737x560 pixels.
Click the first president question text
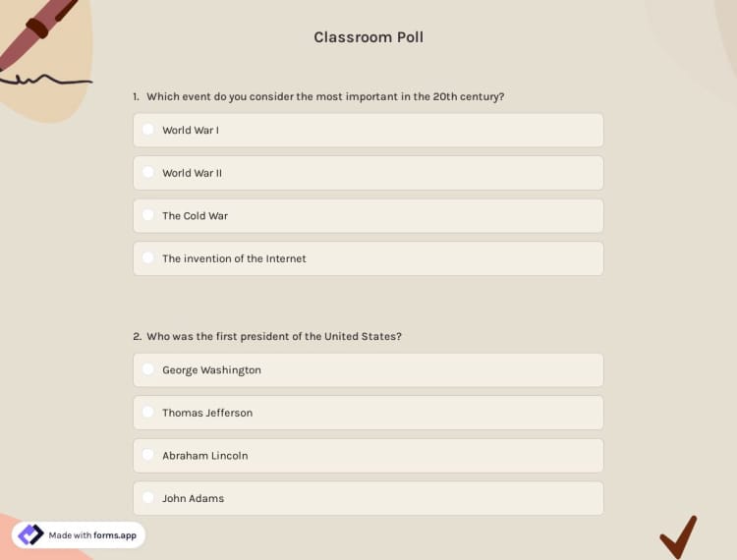tap(274, 336)
